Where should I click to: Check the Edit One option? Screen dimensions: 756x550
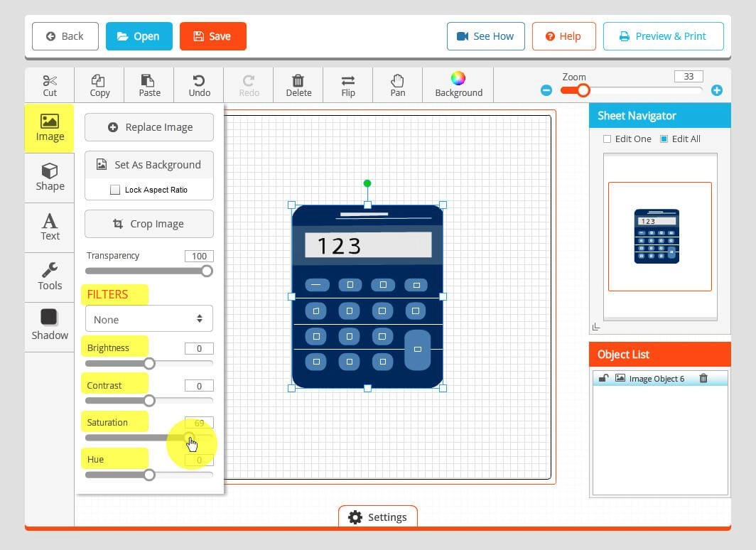tap(607, 139)
